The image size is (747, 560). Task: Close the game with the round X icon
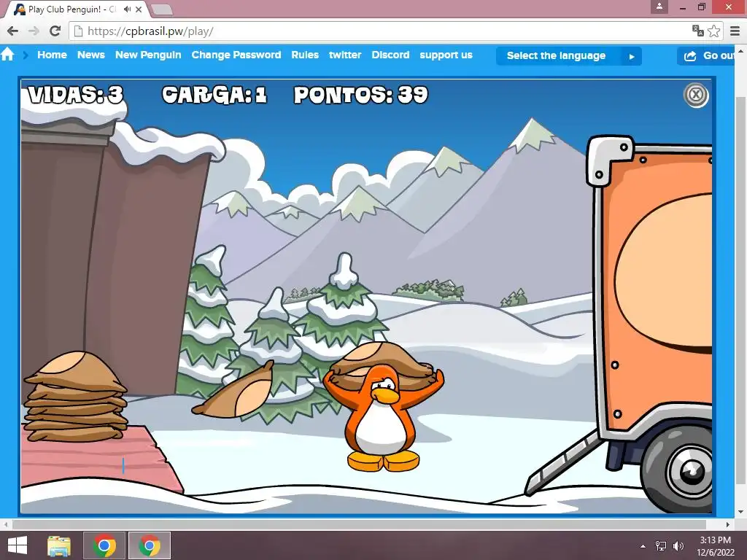[696, 95]
